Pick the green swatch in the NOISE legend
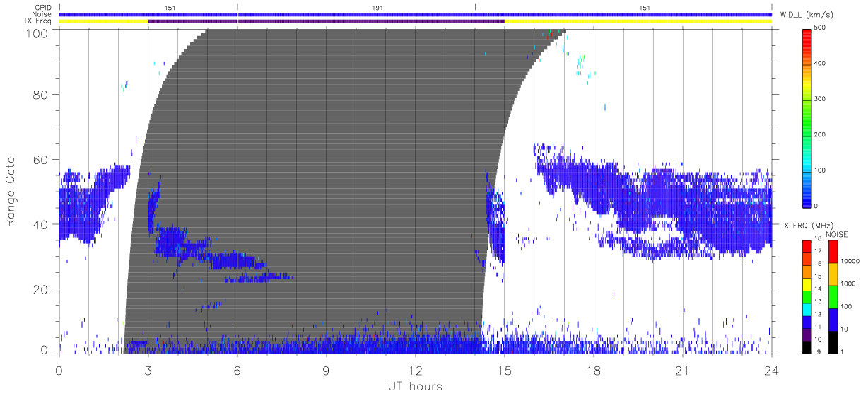The image size is (868, 401). coord(833,297)
